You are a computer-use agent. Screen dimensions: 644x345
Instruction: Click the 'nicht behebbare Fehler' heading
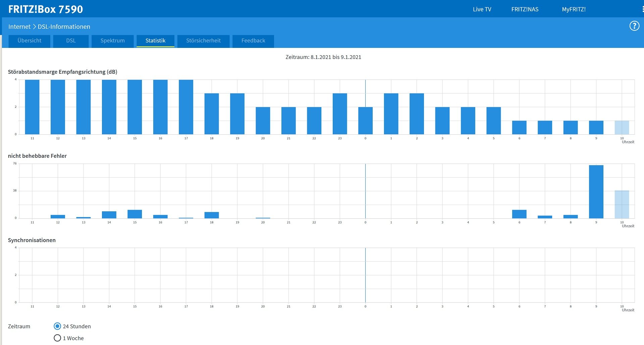pos(37,156)
